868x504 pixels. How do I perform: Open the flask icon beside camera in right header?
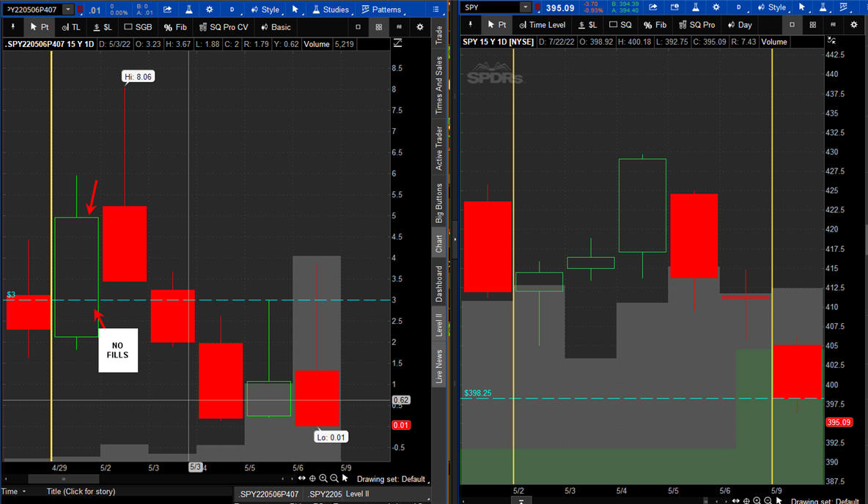(695, 7)
